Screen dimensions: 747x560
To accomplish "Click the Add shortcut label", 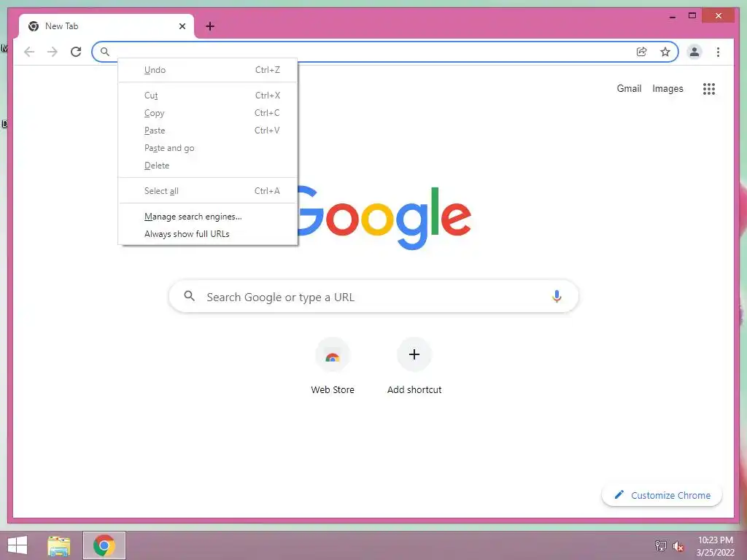I will click(x=414, y=389).
